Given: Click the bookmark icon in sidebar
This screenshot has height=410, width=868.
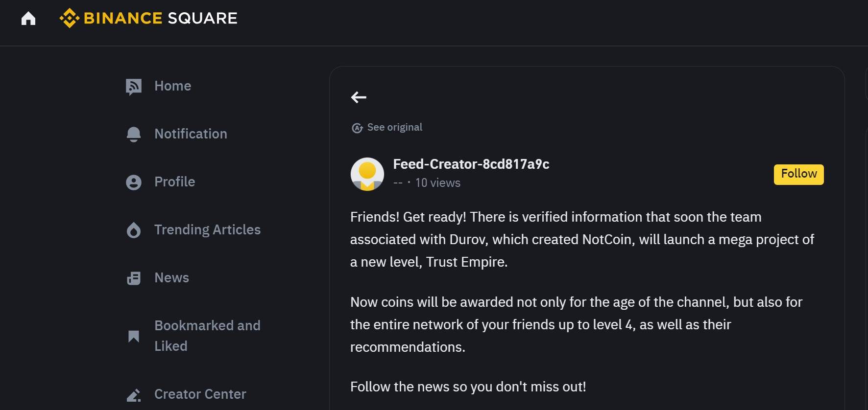Looking at the screenshot, I should coord(133,336).
